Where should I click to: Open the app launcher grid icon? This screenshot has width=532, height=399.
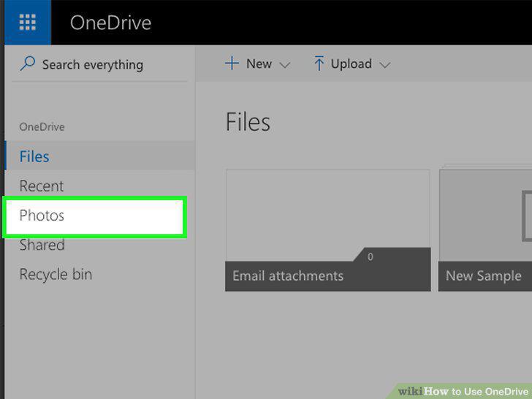pos(28,23)
